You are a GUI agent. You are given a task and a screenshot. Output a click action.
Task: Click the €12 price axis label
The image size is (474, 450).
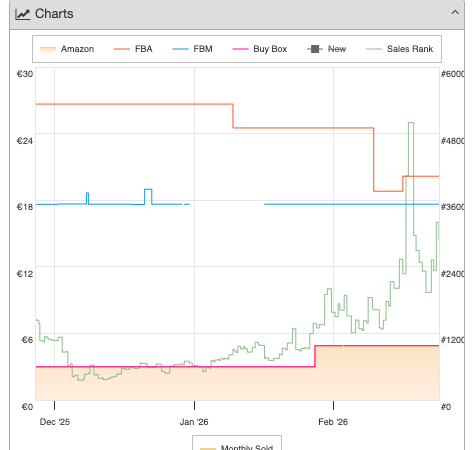25,274
